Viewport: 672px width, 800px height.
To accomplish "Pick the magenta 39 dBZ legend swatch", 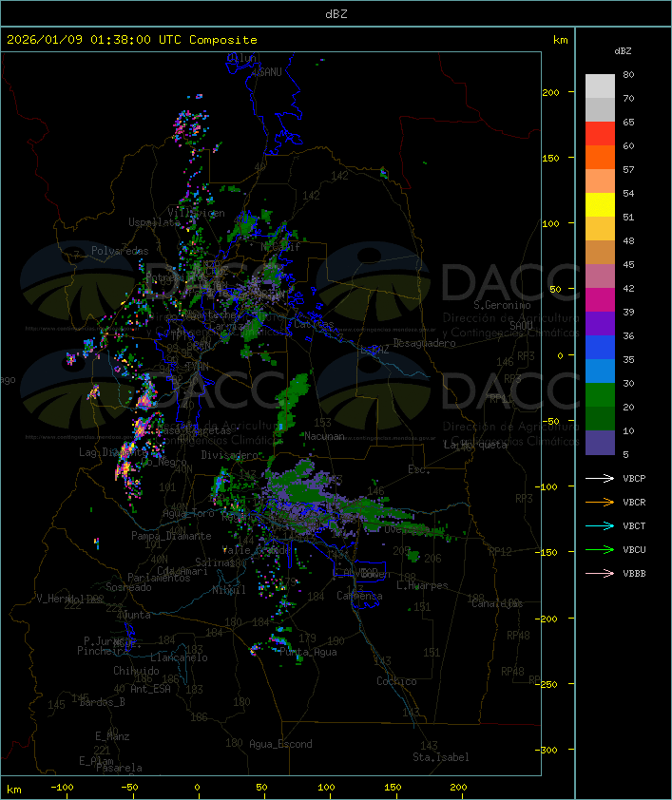I will (600, 299).
